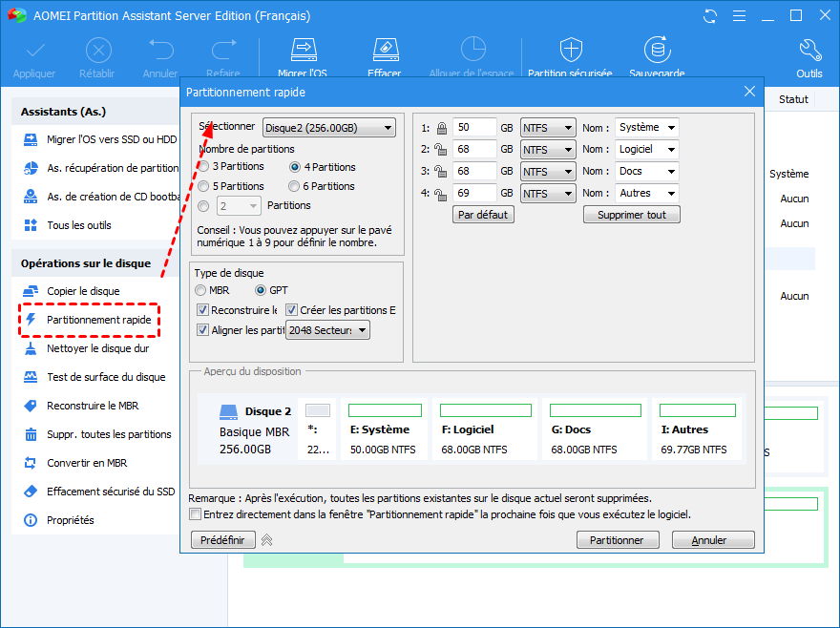Click the Supprimer tout button
840x628 pixels.
point(632,215)
